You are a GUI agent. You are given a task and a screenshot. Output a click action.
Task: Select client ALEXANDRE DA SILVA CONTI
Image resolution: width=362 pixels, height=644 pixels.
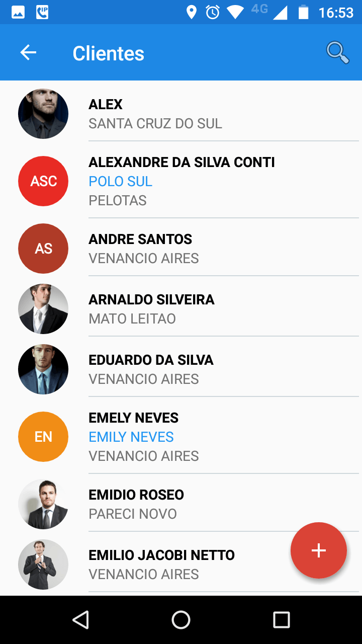182,163
